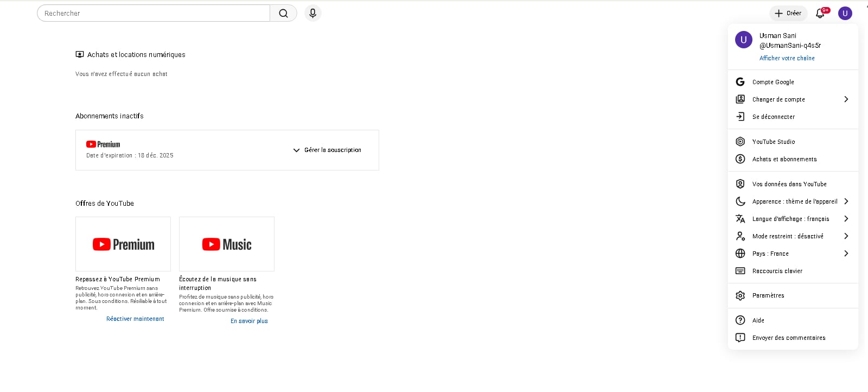
Task: Open Vos données dans YouTube
Action: pyautogui.click(x=793, y=184)
